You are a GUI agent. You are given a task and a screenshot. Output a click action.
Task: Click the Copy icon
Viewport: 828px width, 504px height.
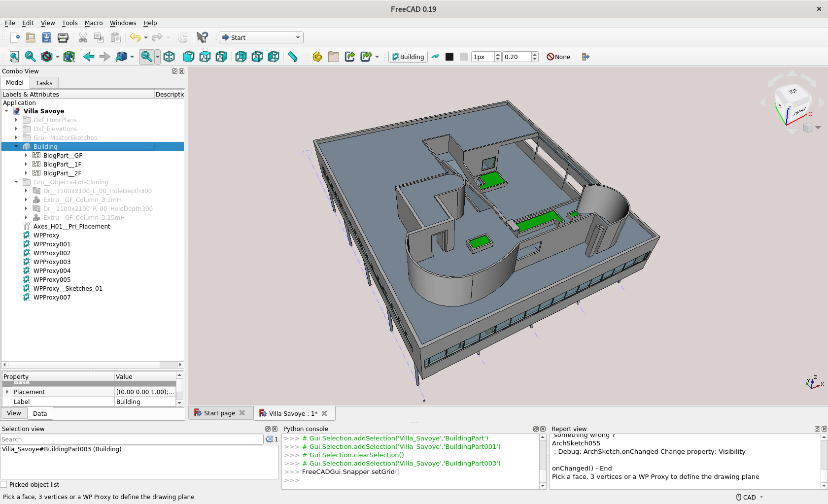99,37
